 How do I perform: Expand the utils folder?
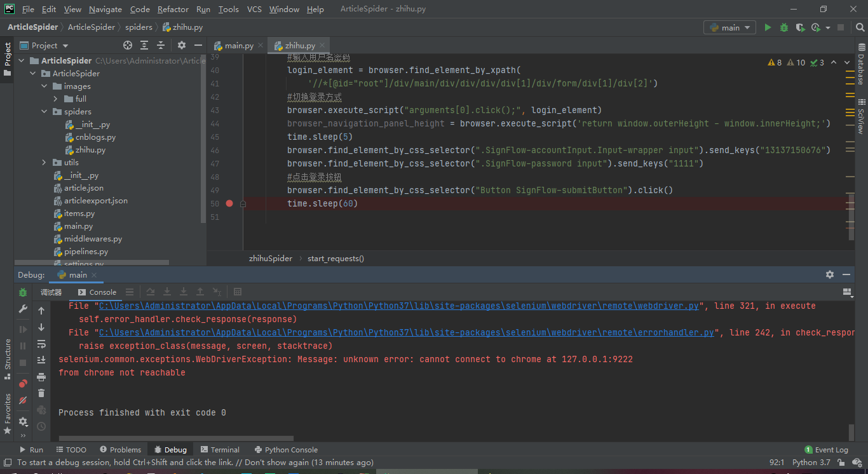click(x=44, y=163)
